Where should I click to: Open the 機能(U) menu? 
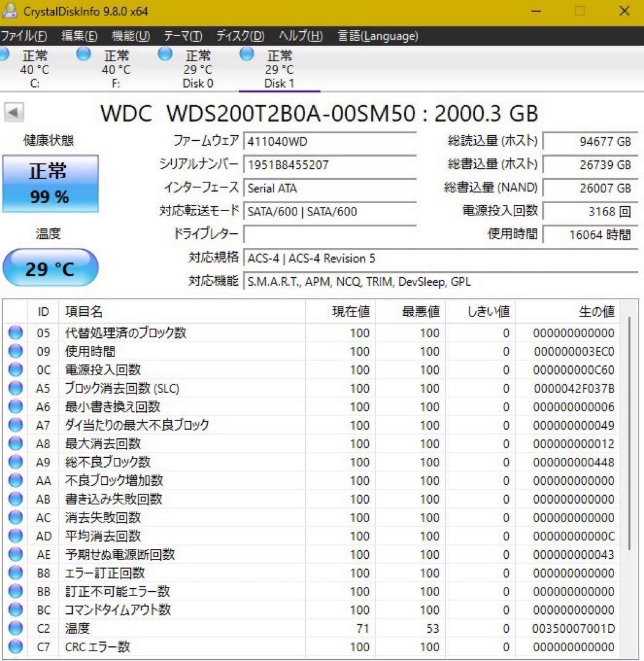coord(130,36)
